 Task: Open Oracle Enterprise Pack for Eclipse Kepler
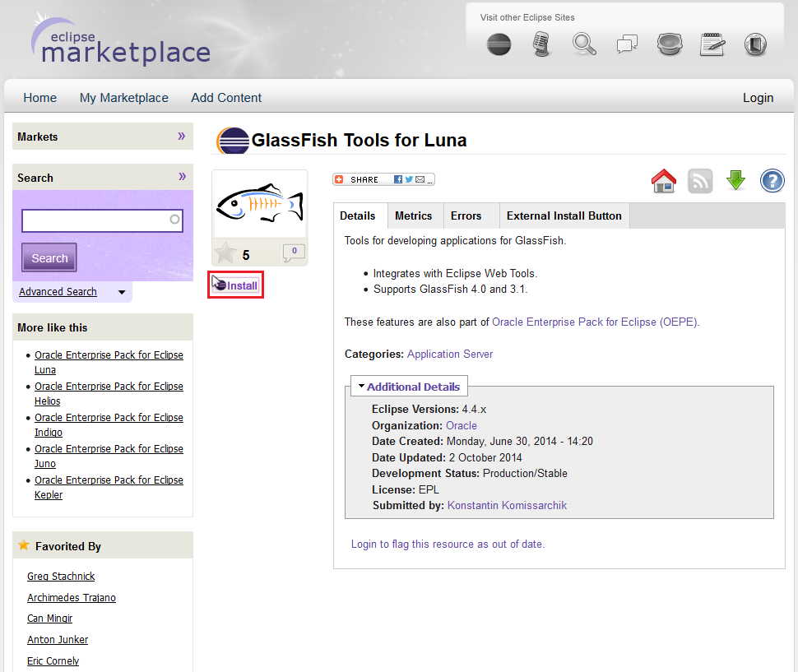(x=109, y=487)
